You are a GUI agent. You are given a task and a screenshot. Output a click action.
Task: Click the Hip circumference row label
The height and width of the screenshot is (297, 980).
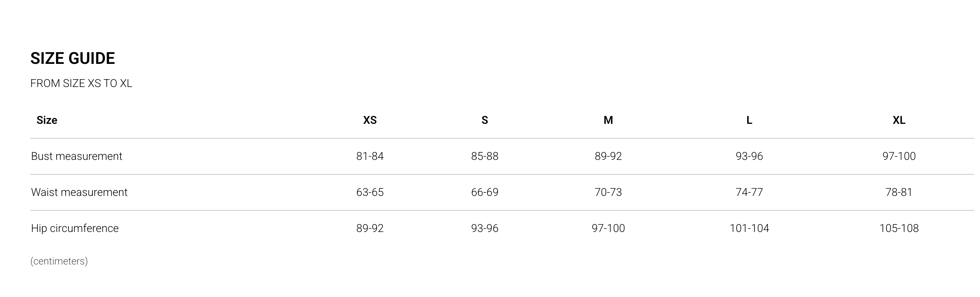click(x=75, y=228)
